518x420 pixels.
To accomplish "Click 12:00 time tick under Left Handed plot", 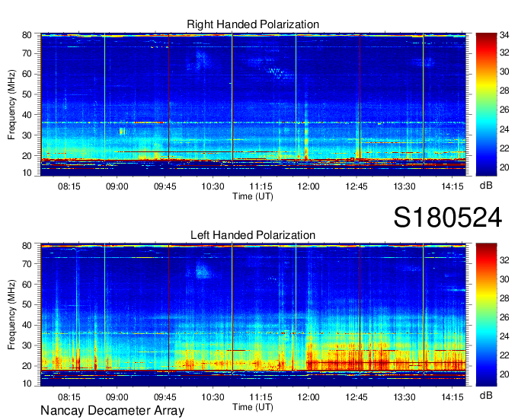I will (x=309, y=397).
